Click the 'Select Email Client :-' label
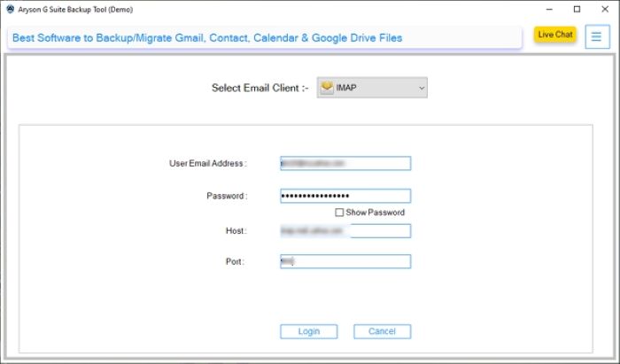This screenshot has width=620, height=364. click(x=260, y=88)
